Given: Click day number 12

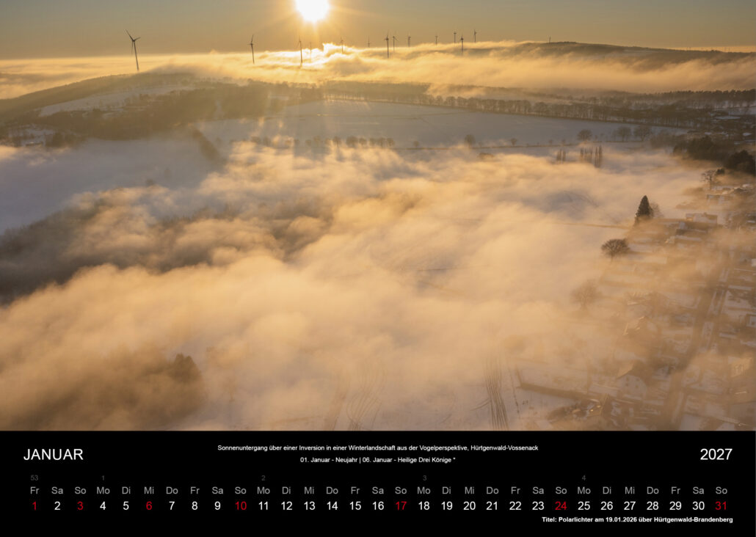Looking at the screenshot, I should pyautogui.click(x=286, y=505).
